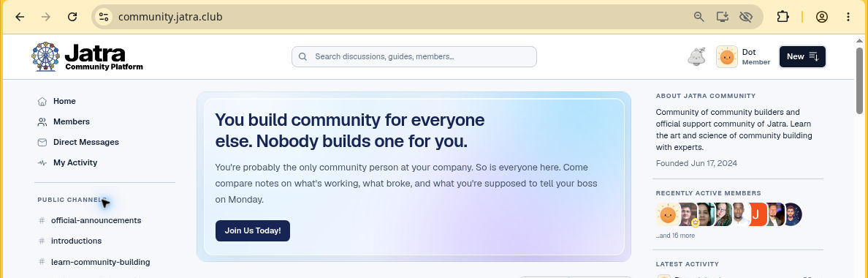
Task: Click Latest Activity heading
Action: [688, 264]
